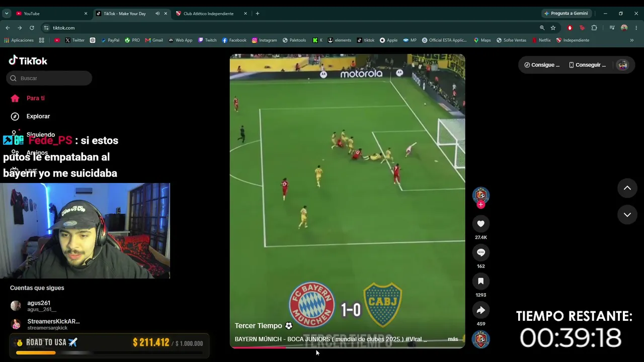Click the TikTok logo in the sidebar
The width and height of the screenshot is (644, 362).
pyautogui.click(x=28, y=61)
